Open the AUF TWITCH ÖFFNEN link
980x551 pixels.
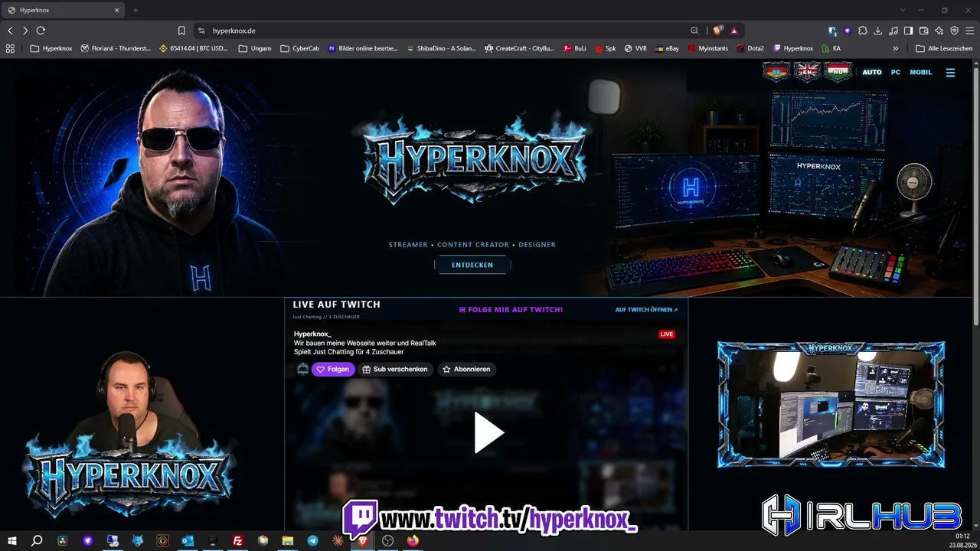click(646, 310)
